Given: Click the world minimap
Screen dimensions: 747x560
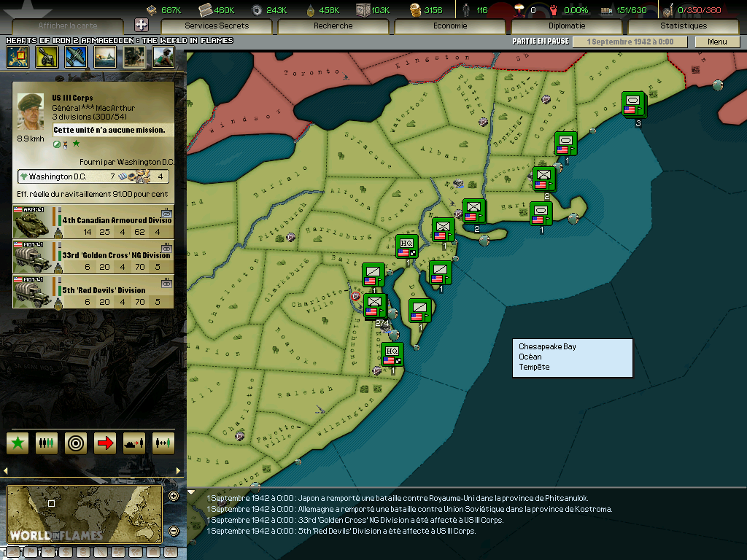Looking at the screenshot, I should click(85, 514).
